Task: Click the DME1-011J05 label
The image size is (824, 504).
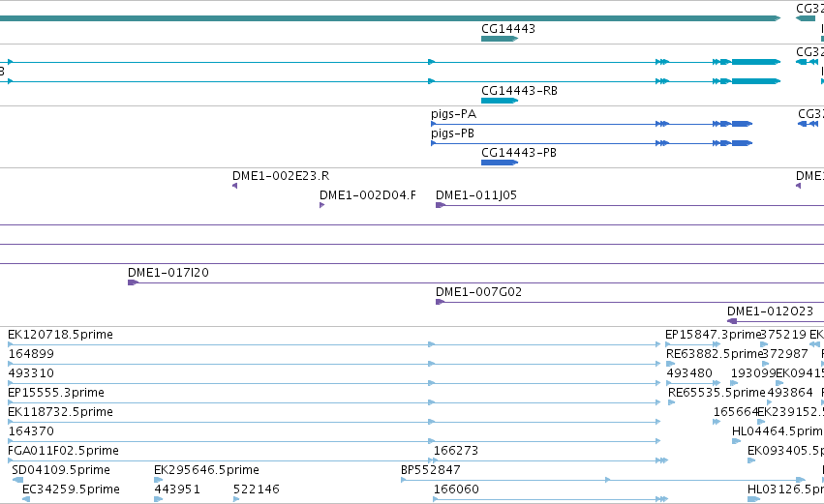Action: [x=476, y=195]
